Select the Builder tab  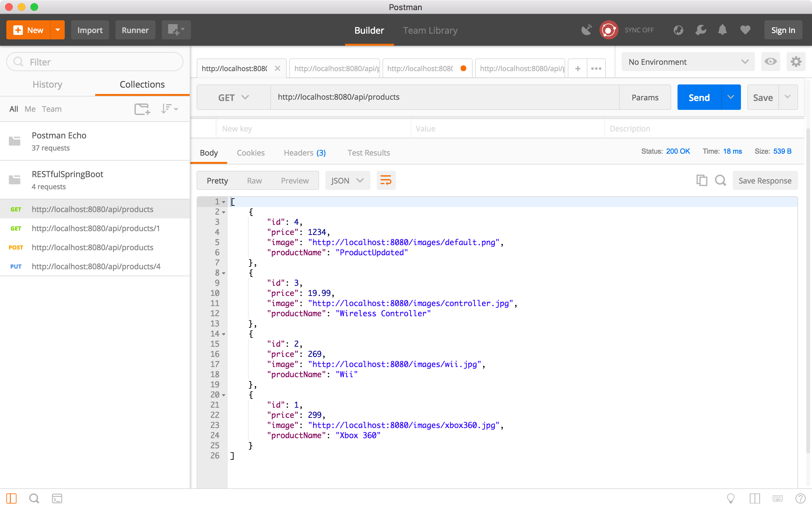[369, 30]
